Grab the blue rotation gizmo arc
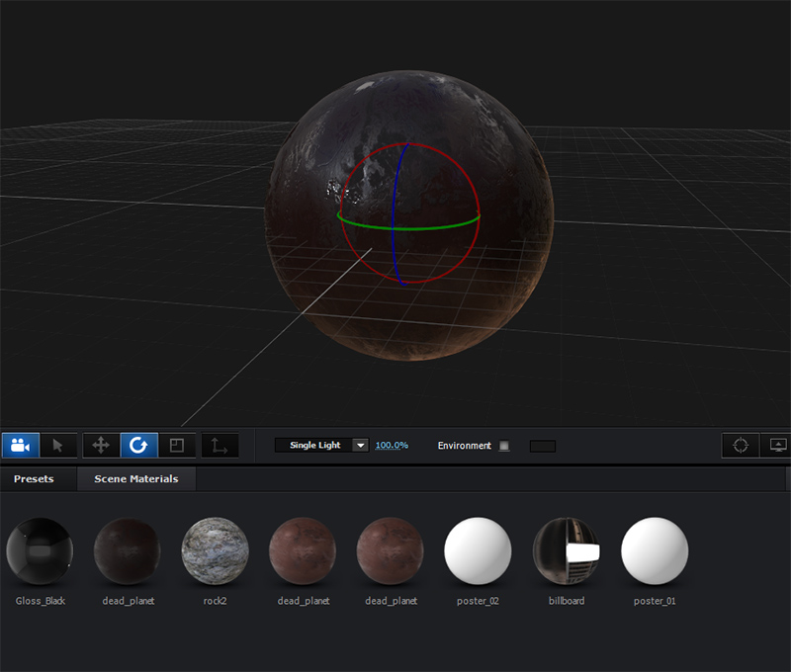The height and width of the screenshot is (672, 791). coord(394,216)
